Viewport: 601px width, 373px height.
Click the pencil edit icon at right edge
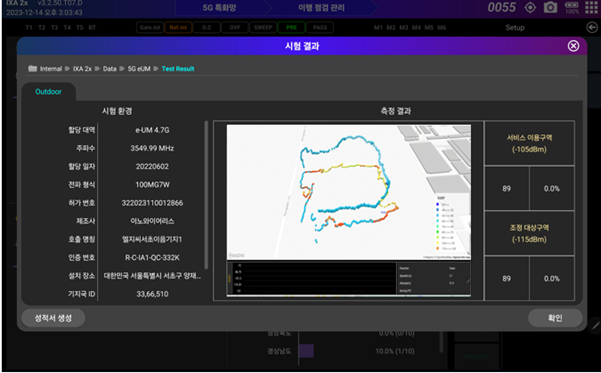(595, 326)
